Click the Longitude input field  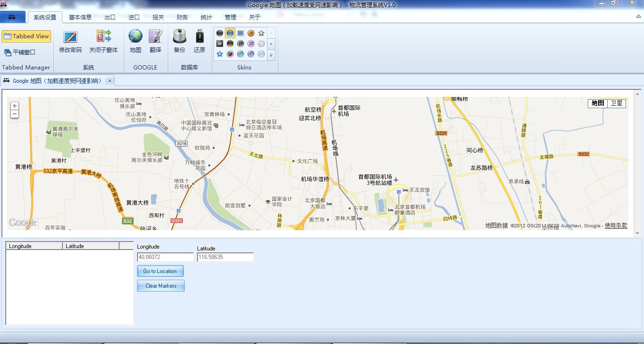(x=165, y=257)
